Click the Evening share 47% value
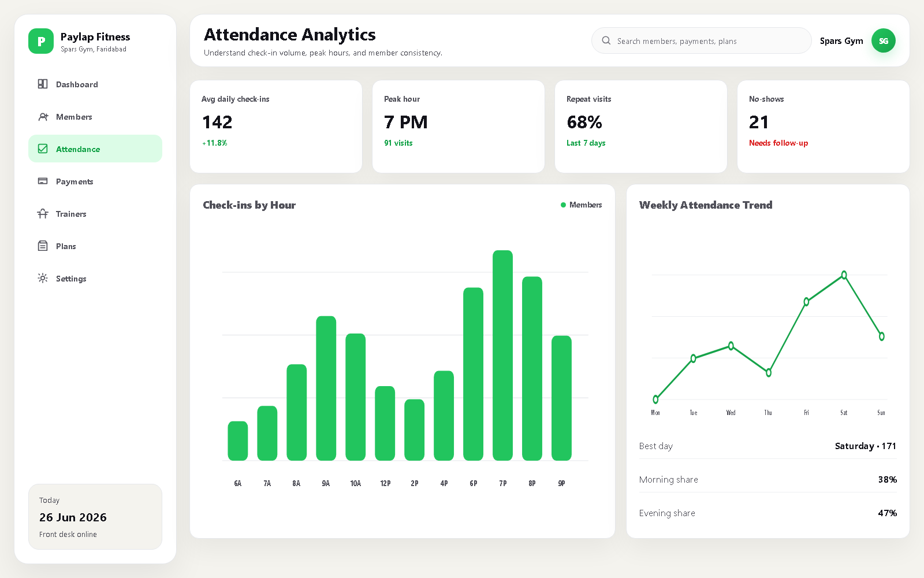 coord(888,513)
